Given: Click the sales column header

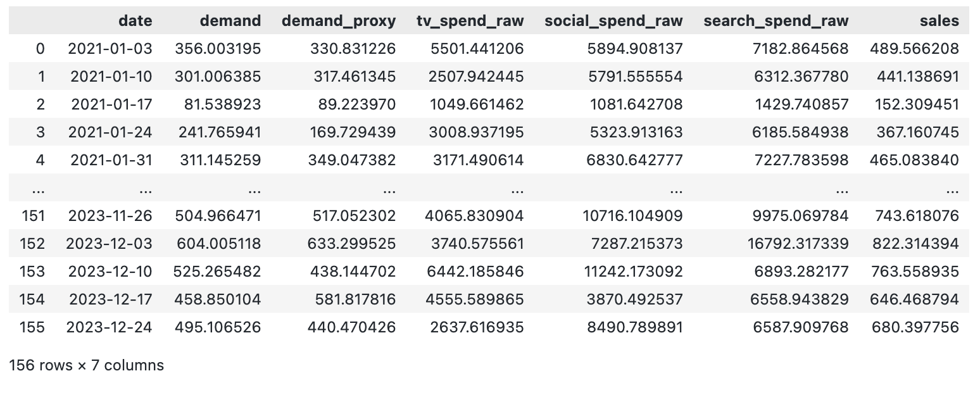Looking at the screenshot, I should [x=939, y=21].
